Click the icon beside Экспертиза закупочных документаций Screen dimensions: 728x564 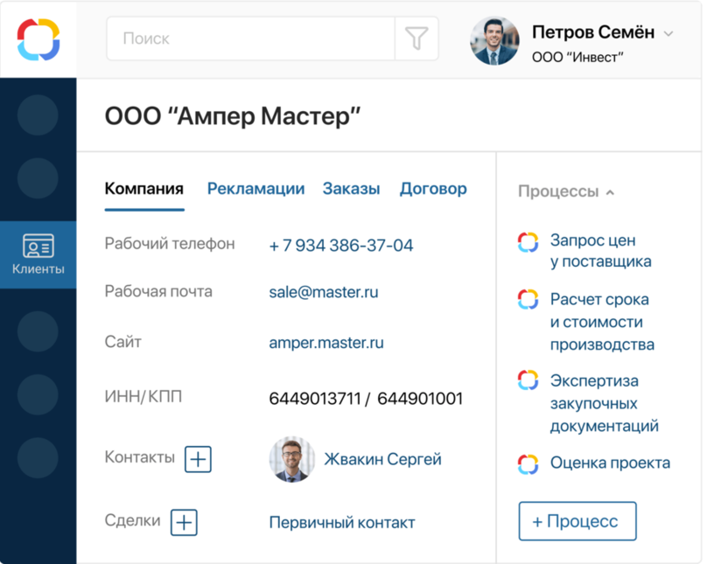pyautogui.click(x=528, y=380)
